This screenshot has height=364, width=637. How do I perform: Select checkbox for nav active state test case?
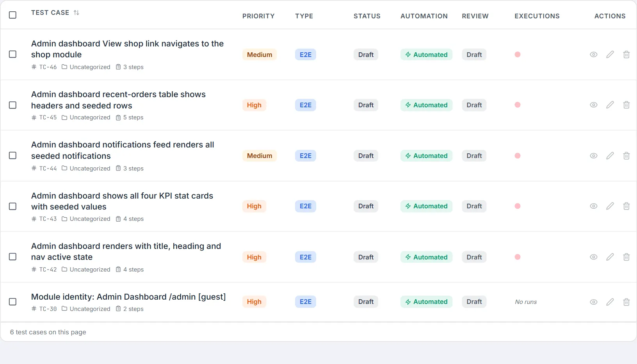[x=12, y=257]
